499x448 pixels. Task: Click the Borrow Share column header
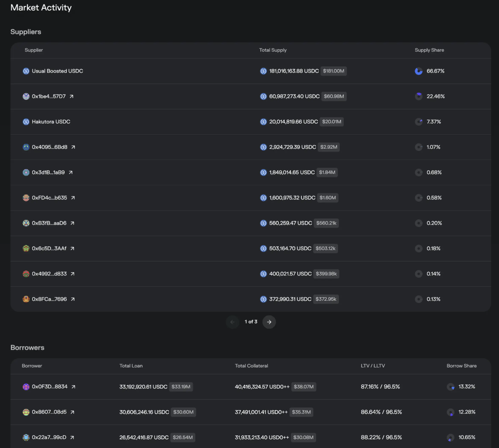click(461, 366)
